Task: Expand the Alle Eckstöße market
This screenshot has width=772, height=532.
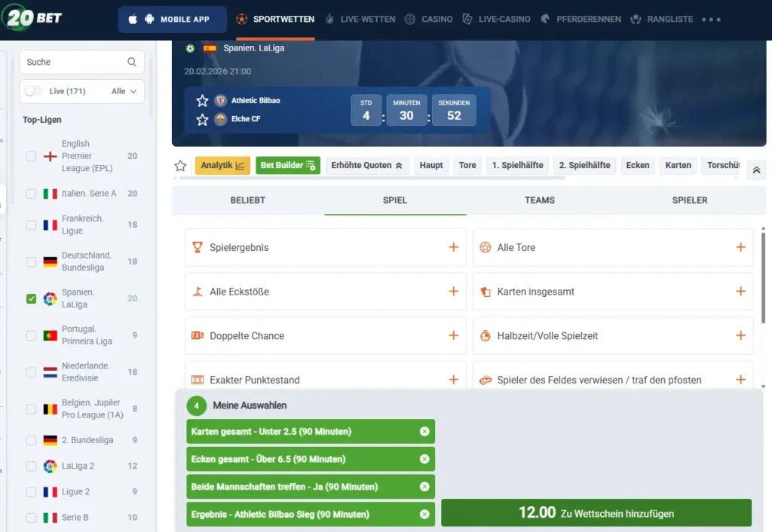Action: pos(453,292)
